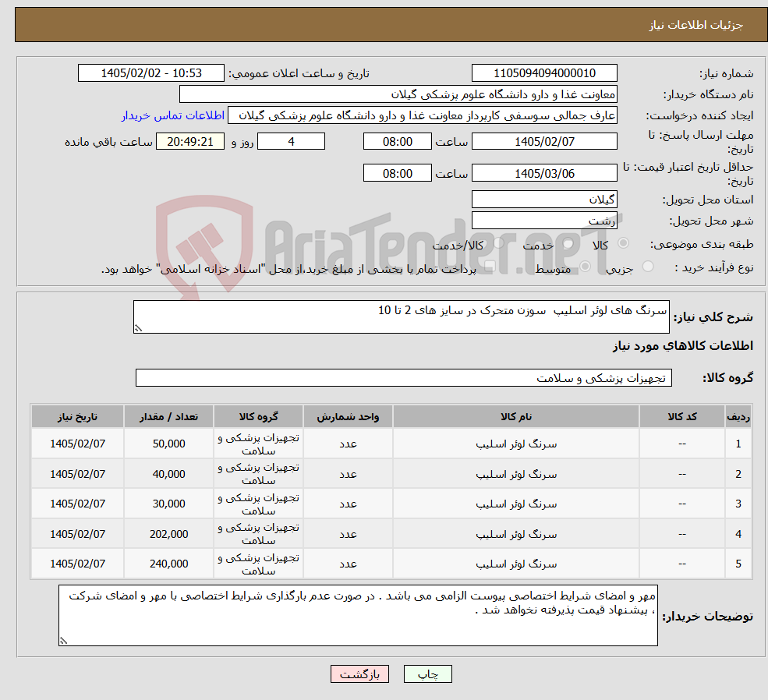The image size is (768, 700).
Task: Click the price validity date 1405/03/06 field
Action: pyautogui.click(x=544, y=173)
